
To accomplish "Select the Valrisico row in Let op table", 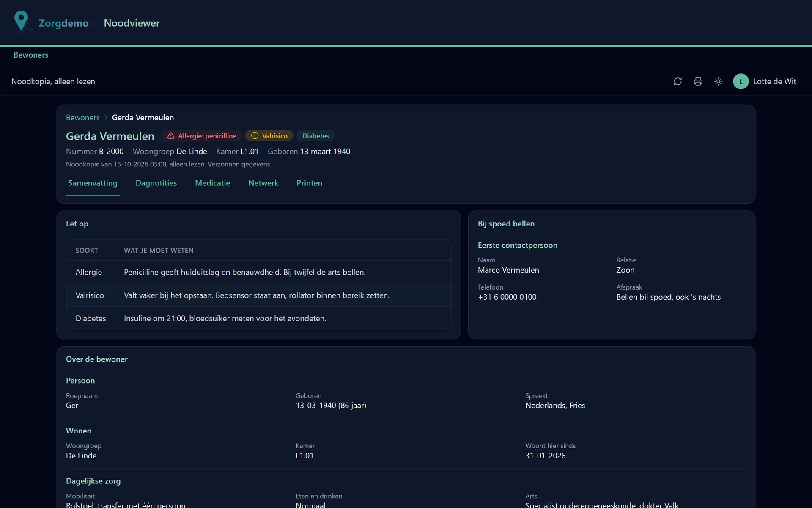I will [x=258, y=295].
